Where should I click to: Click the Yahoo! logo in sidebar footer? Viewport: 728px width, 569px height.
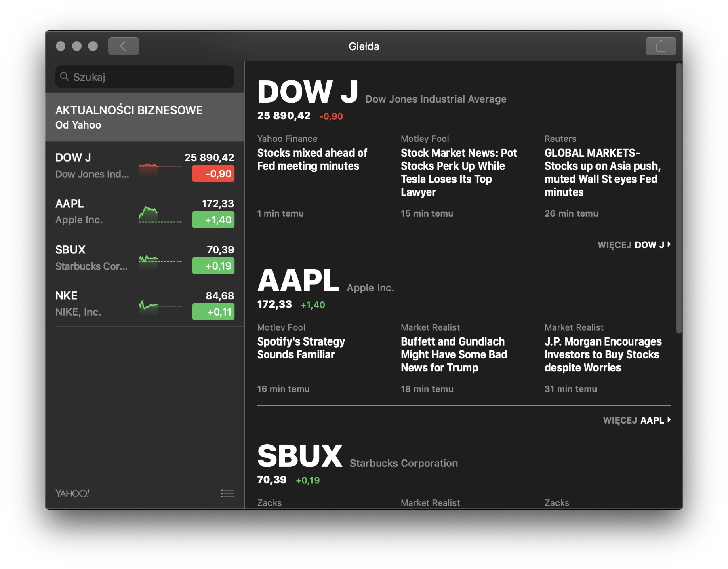coord(72,493)
